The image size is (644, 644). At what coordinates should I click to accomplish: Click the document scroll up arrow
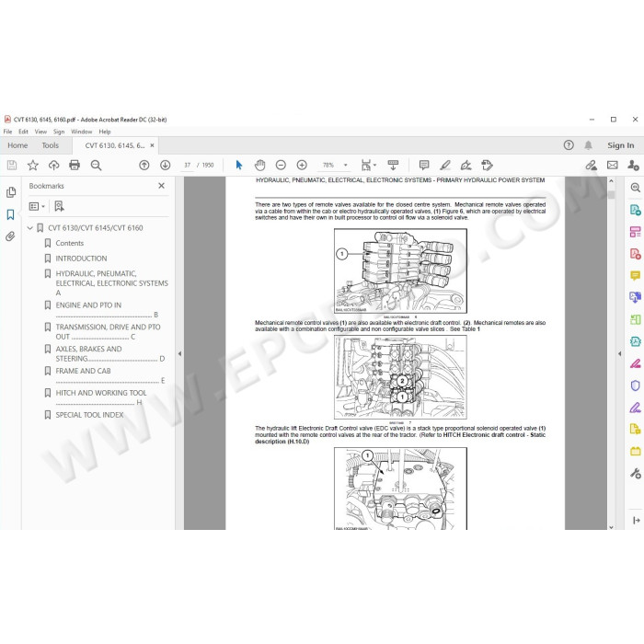[x=611, y=180]
